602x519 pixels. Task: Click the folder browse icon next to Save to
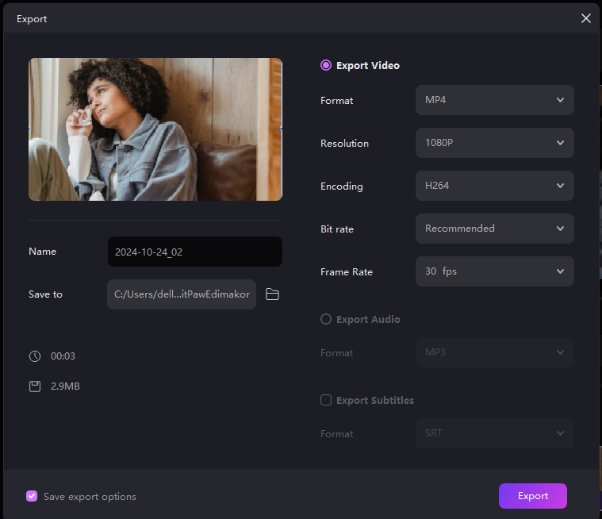click(272, 295)
